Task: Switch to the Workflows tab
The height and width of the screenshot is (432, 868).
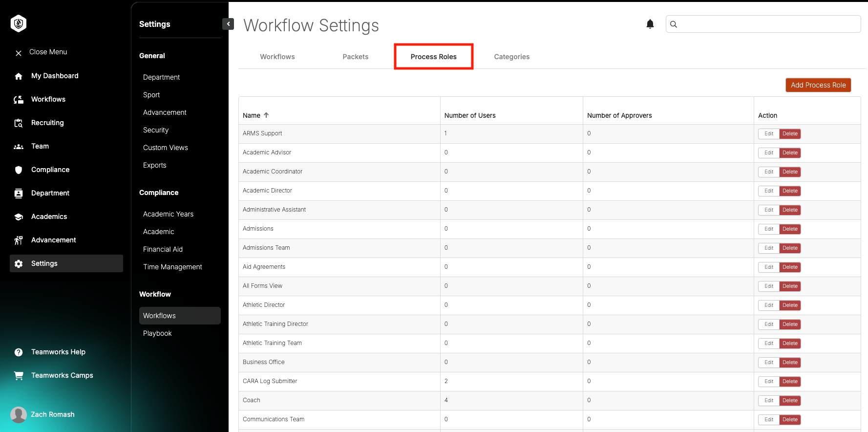Action: [277, 57]
